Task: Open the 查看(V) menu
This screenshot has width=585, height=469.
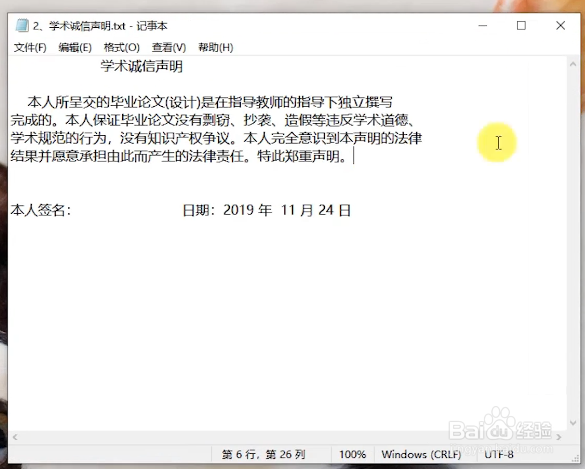Action: tap(169, 47)
